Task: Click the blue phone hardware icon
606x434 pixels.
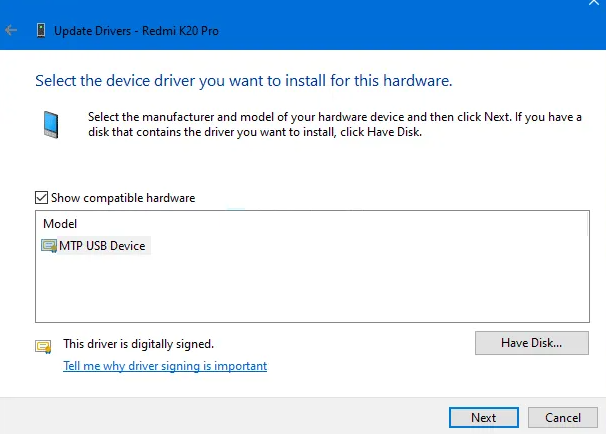Action: point(51,125)
